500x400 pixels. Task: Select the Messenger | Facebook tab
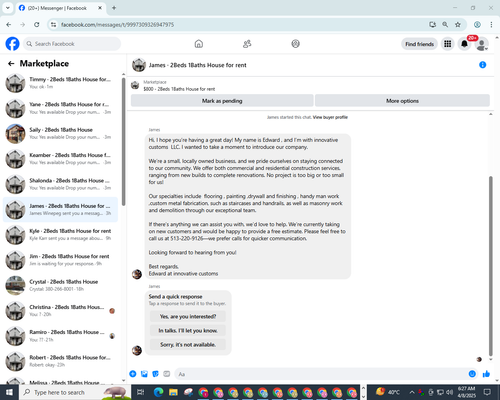tap(60, 8)
